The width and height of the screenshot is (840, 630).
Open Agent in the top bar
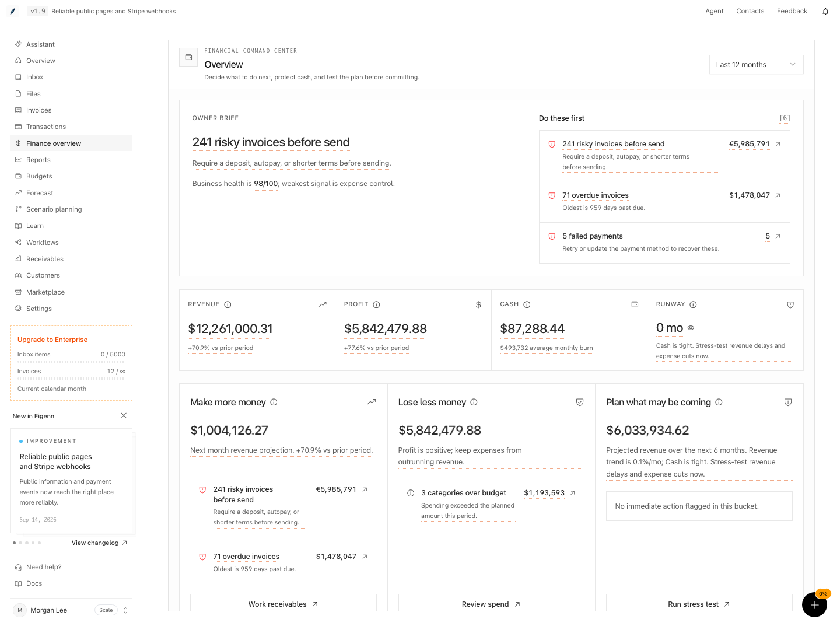click(x=715, y=11)
